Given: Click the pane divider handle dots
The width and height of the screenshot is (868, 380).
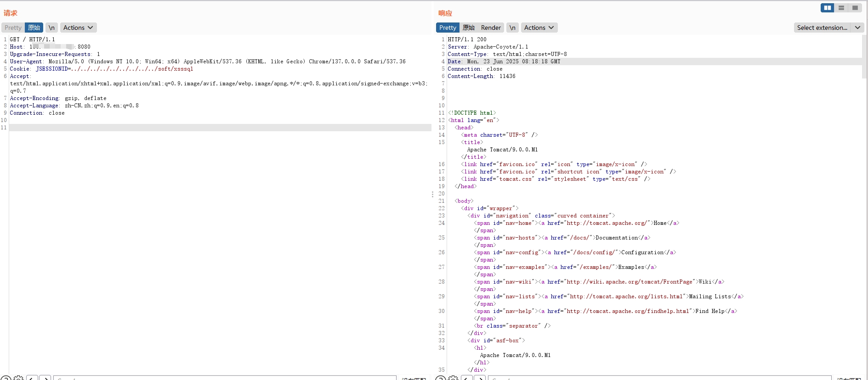Looking at the screenshot, I should 432,195.
